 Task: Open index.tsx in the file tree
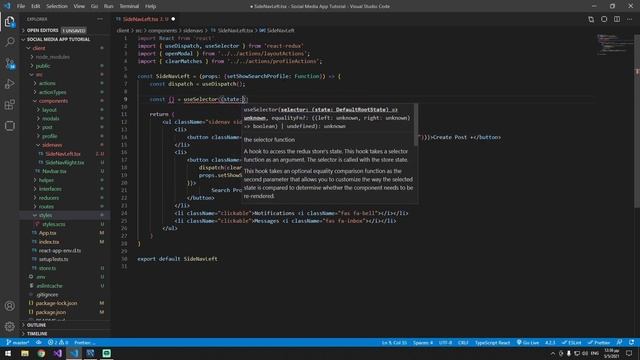point(49,242)
